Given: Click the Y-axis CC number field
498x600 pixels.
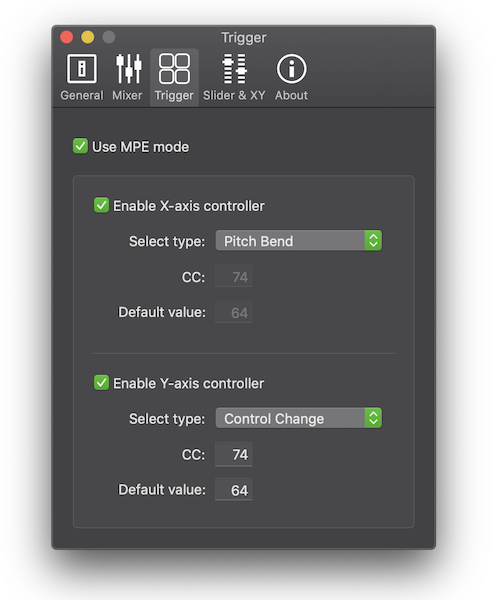Looking at the screenshot, I should pos(233,454).
